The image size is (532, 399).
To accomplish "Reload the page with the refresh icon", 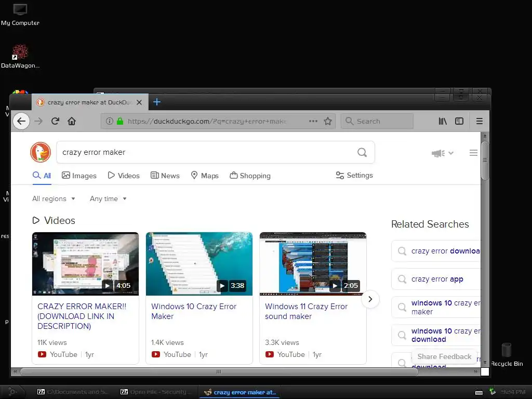I will 55,121.
